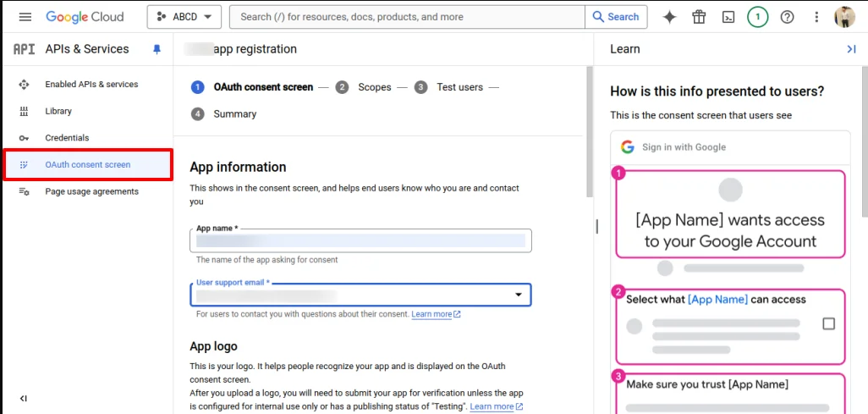Click the Search button
The height and width of the screenshot is (414, 868).
[615, 17]
